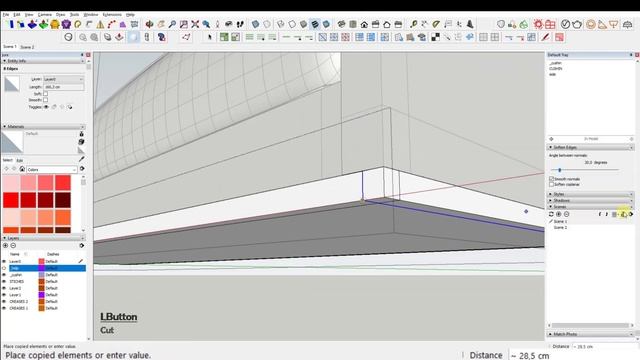Pick the bright red color swatch
640x360 pixels.
(x=11, y=200)
